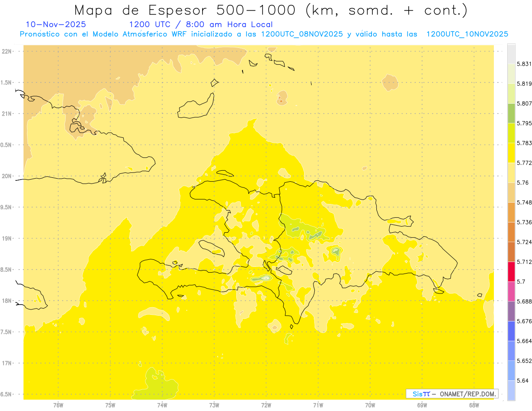The image size is (532, 411).
Task: Click the '72W' longitude label
Action: tap(266, 405)
